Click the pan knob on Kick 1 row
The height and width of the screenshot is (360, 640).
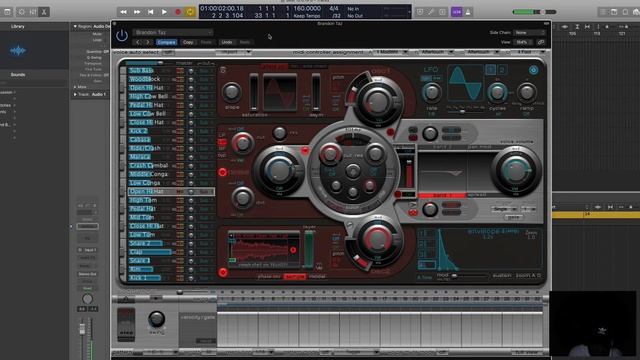coord(191,278)
